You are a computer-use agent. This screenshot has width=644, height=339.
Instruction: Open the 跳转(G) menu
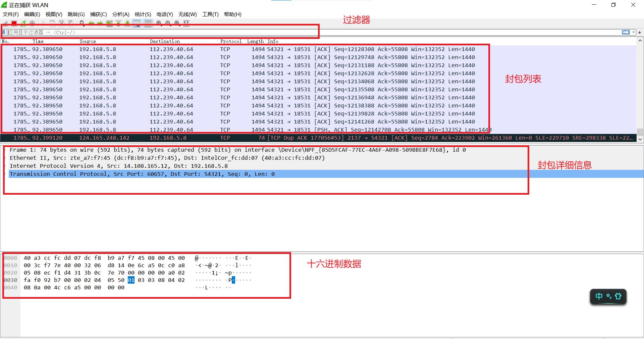click(x=76, y=14)
